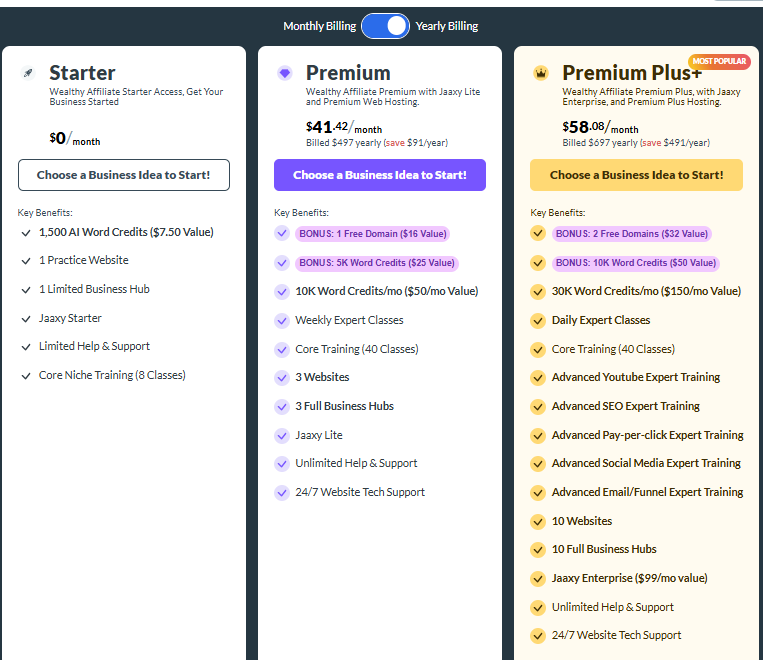
Task: Click purple check beside 10K Word Credits/mo
Action: 282,292
